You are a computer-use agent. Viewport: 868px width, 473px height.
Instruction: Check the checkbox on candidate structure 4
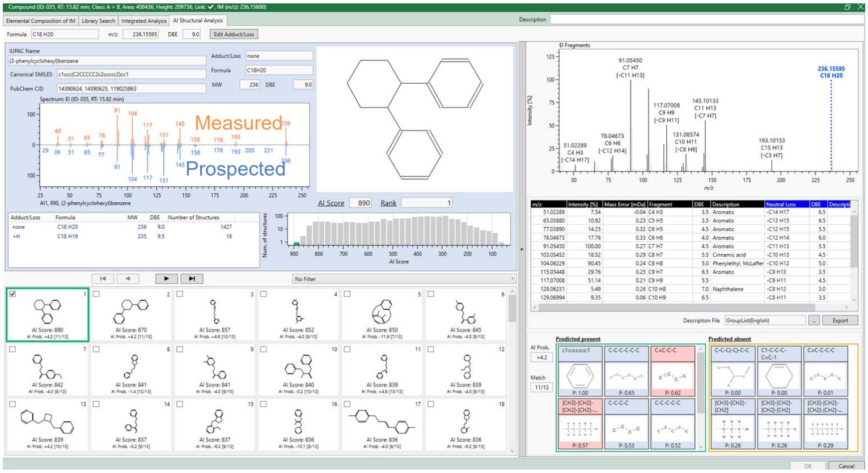tap(264, 294)
